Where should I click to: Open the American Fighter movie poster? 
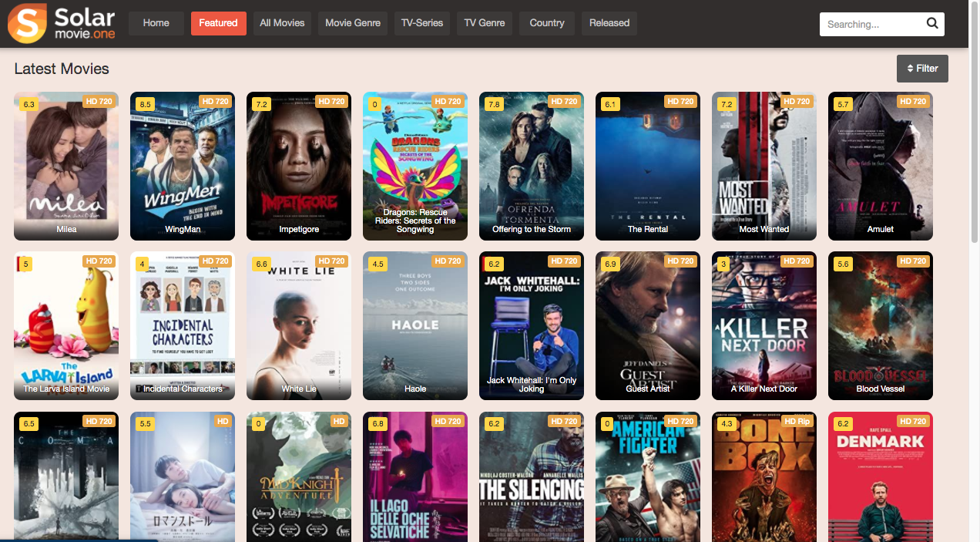point(648,478)
